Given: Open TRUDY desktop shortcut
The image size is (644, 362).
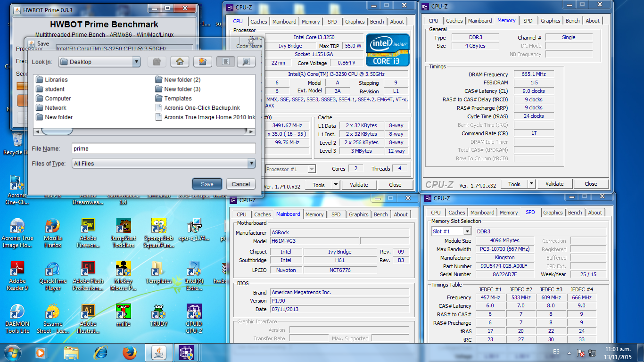Looking at the screenshot, I should point(159,315).
